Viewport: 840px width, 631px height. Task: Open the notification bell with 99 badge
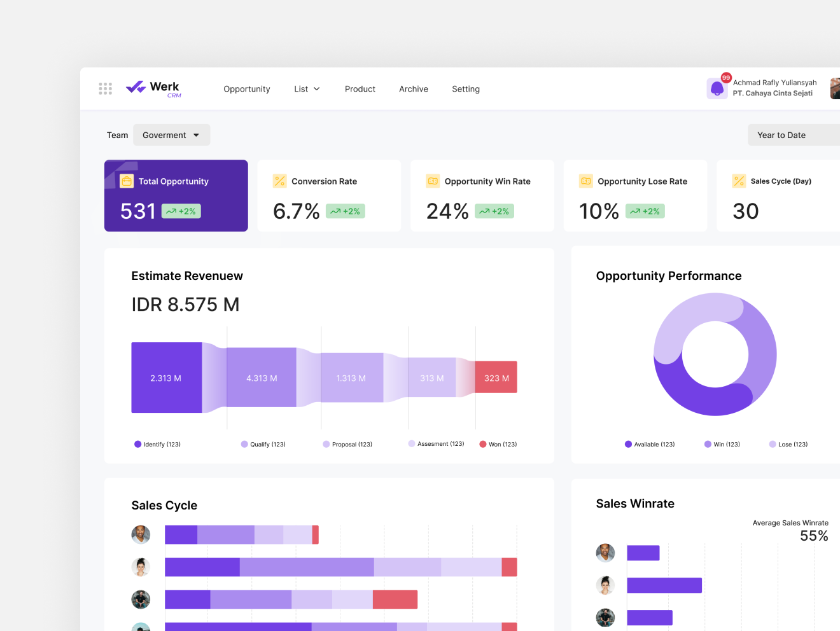pyautogui.click(x=718, y=88)
